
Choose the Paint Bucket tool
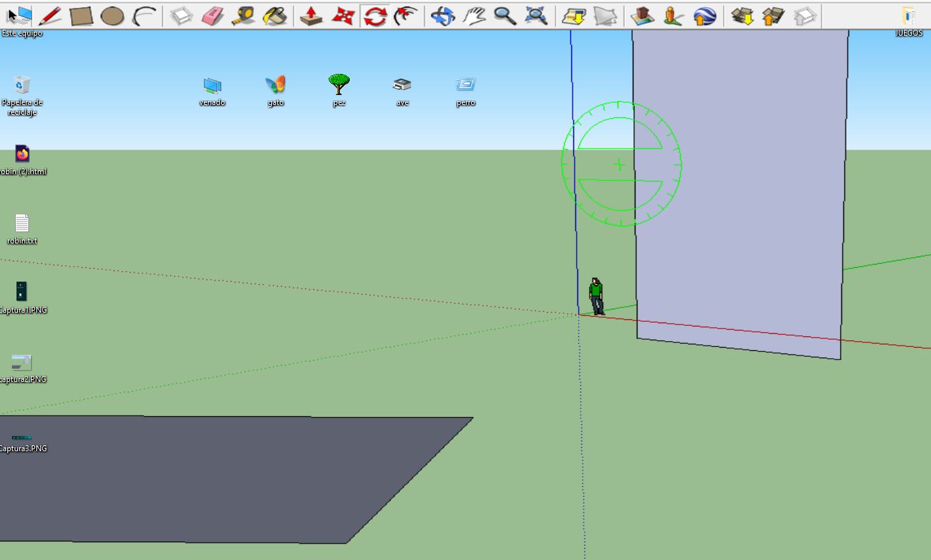pos(274,15)
